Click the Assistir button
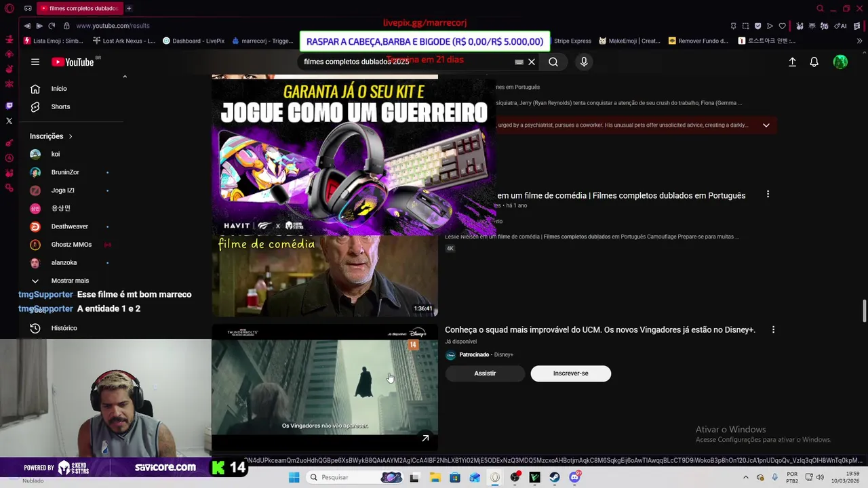868x488 pixels. pyautogui.click(x=485, y=373)
